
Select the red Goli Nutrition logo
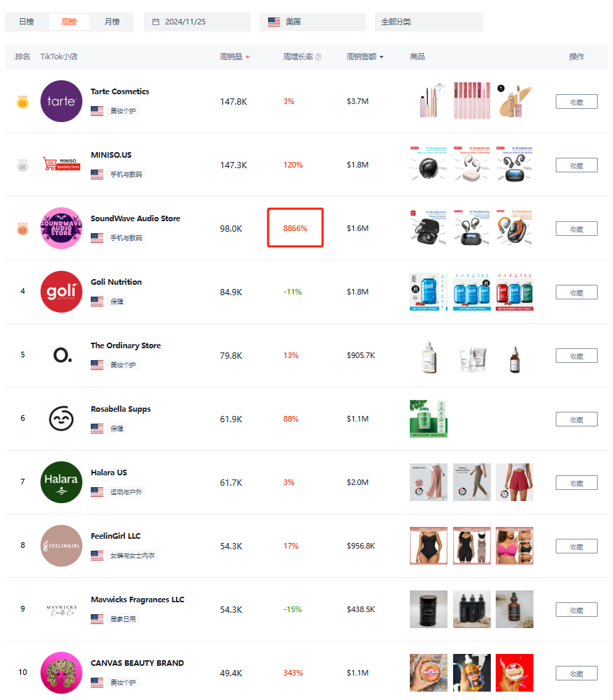[61, 292]
